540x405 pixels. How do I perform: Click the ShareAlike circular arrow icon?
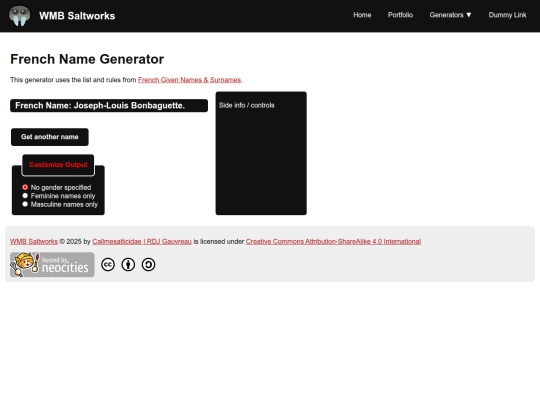coord(148,264)
